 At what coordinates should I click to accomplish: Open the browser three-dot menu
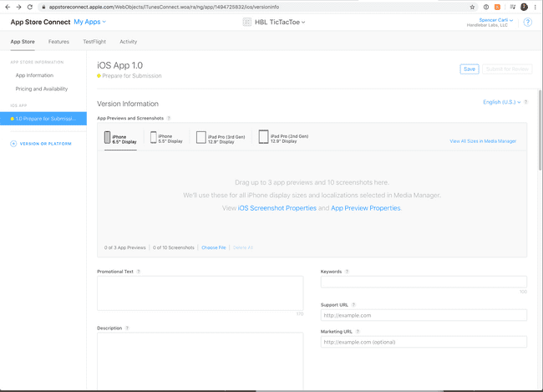tap(535, 7)
